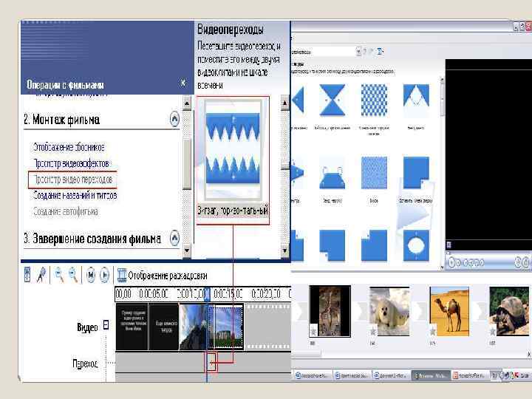Click up arrow beside the zigzag transition

click(284, 103)
